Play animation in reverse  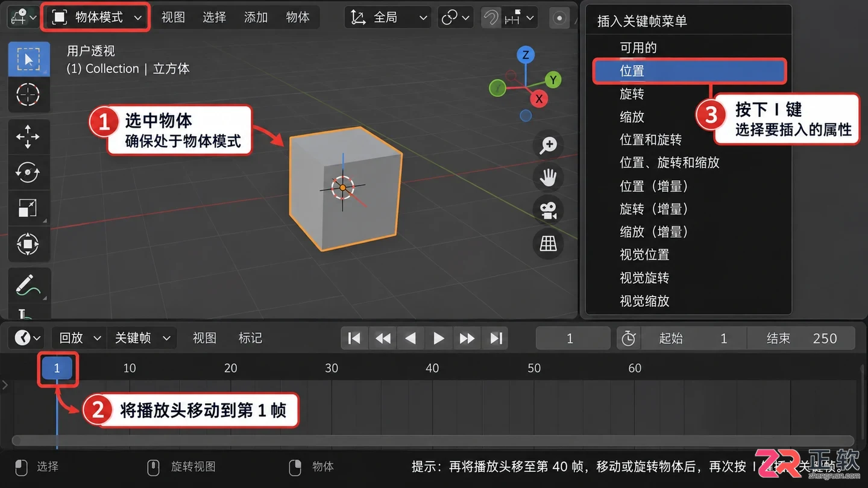point(410,339)
